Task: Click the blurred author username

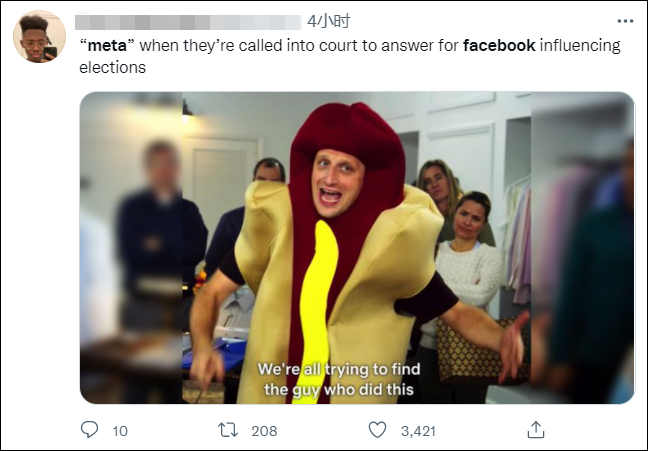Action: (x=189, y=21)
